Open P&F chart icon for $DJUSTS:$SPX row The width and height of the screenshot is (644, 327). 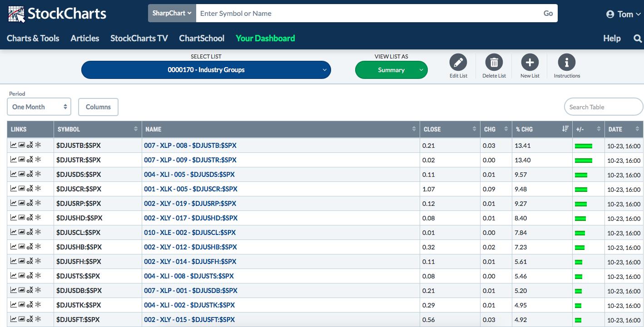coord(30,276)
